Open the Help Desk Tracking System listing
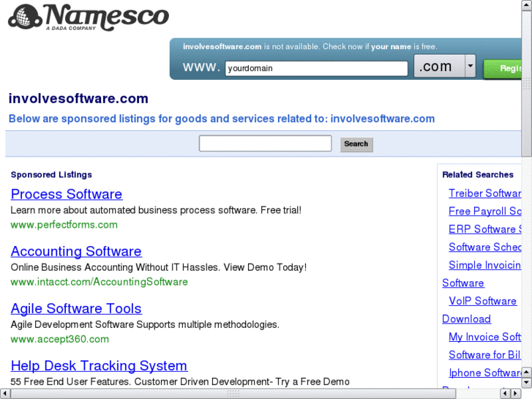The width and height of the screenshot is (532, 399). click(99, 366)
